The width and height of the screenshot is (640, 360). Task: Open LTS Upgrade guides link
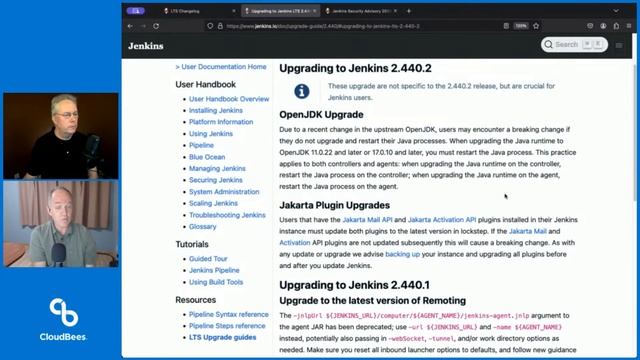pos(222,337)
